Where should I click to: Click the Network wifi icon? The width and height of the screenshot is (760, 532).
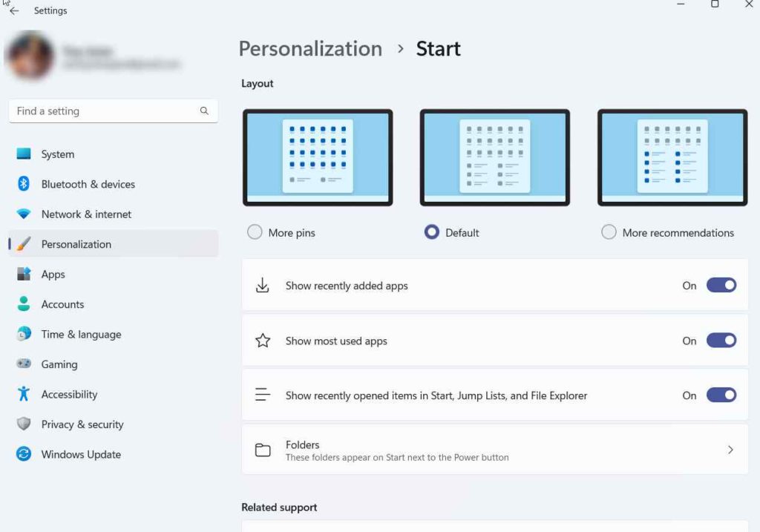tap(23, 214)
